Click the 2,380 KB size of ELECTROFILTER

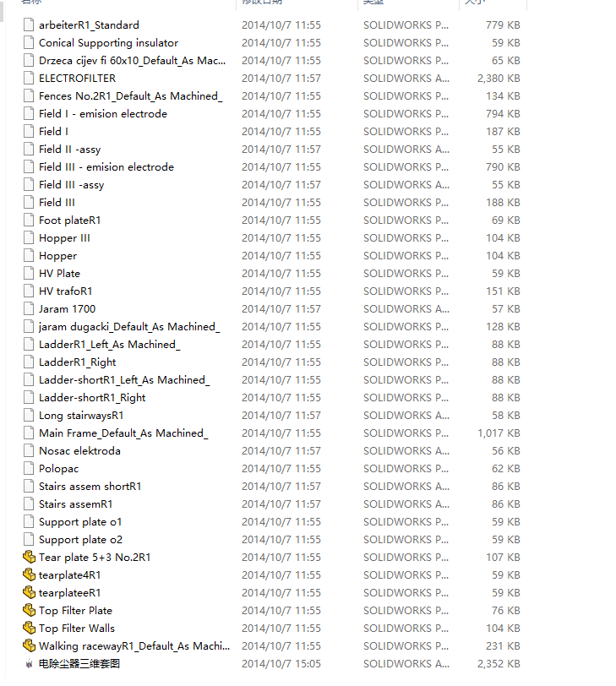point(499,79)
